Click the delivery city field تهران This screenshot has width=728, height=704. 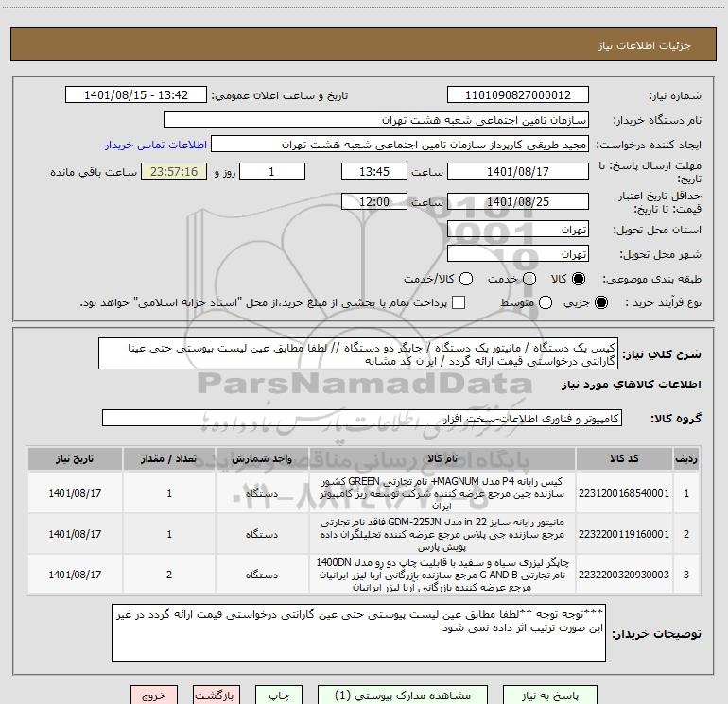point(518,254)
